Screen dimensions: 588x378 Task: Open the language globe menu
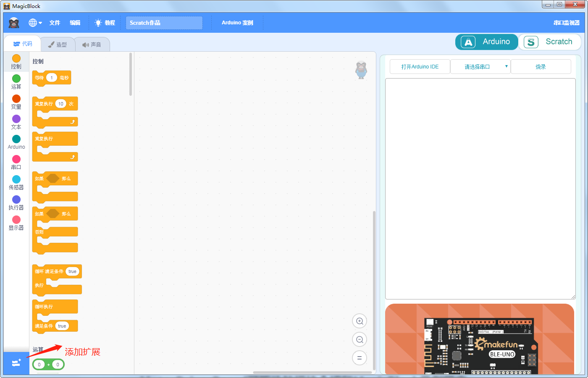coord(35,23)
